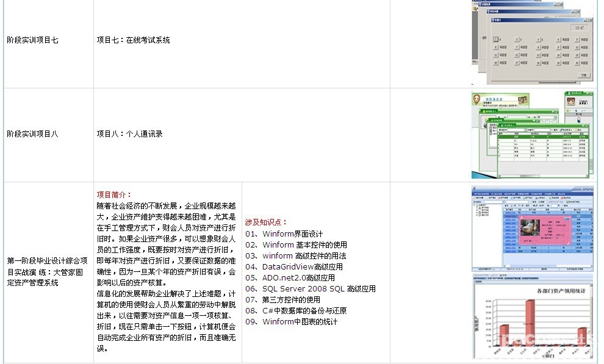Click item 01 Winform界面设计
The image size is (604, 364).
pyautogui.click(x=284, y=234)
